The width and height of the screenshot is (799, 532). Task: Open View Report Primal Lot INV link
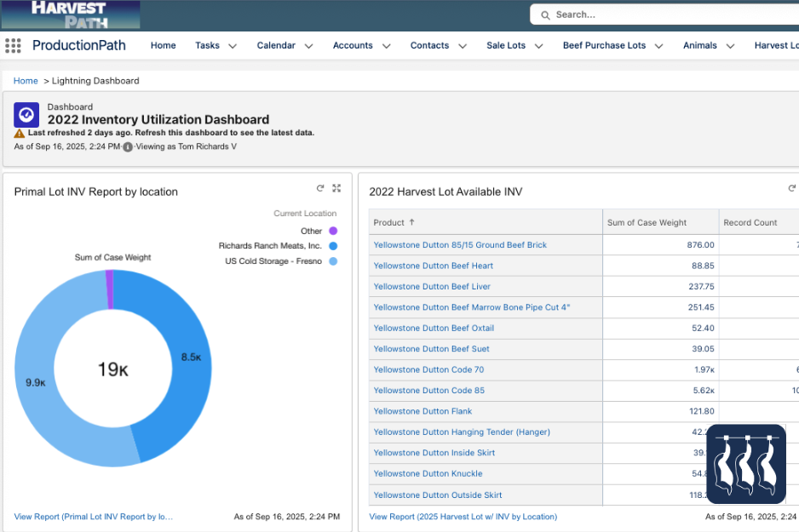pos(93,516)
